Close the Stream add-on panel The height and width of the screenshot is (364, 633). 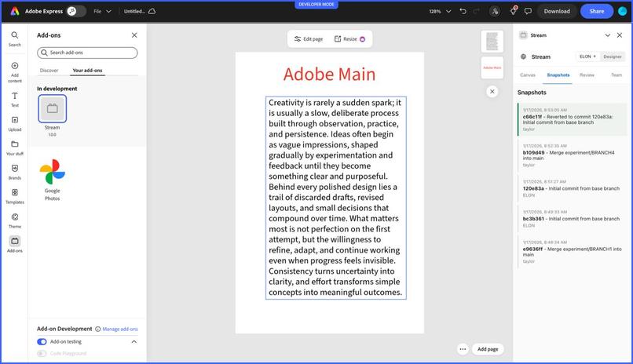(x=620, y=35)
